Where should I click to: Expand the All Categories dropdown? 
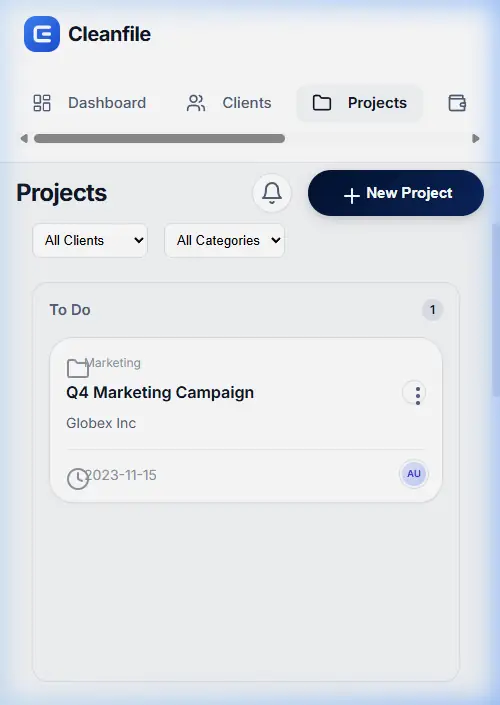pyautogui.click(x=224, y=241)
